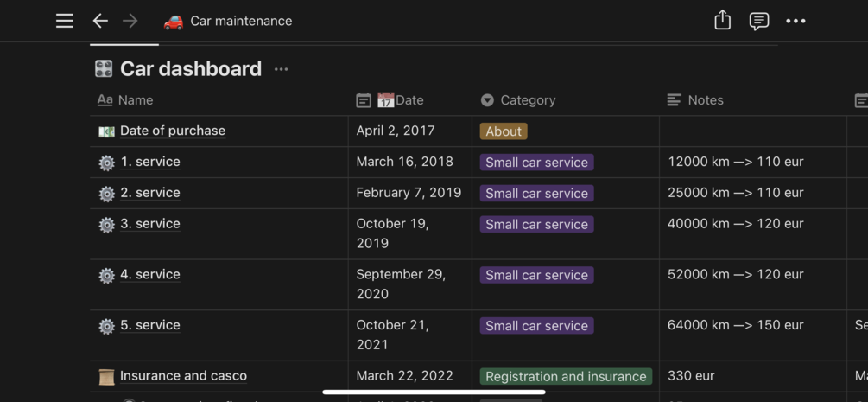Open the 3. service entry
This screenshot has height=402, width=868.
click(x=149, y=224)
